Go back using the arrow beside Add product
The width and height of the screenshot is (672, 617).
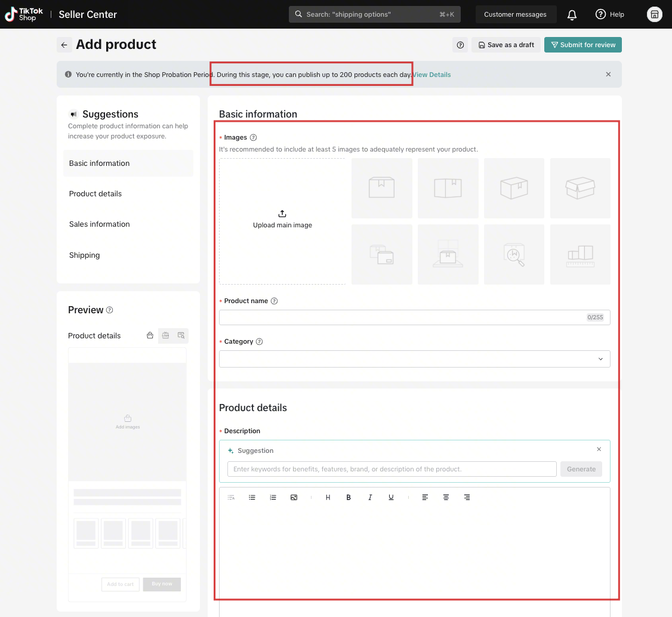(64, 45)
